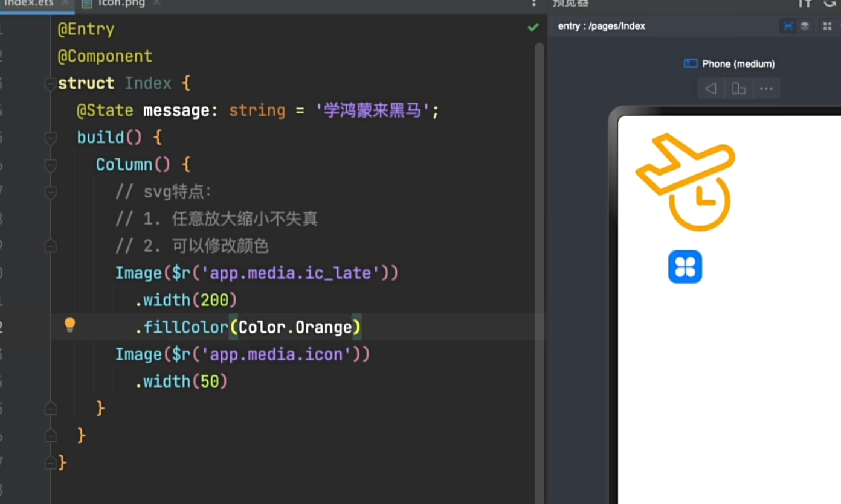Click on .width(50) line
Screen dimensions: 841x504
tap(181, 381)
